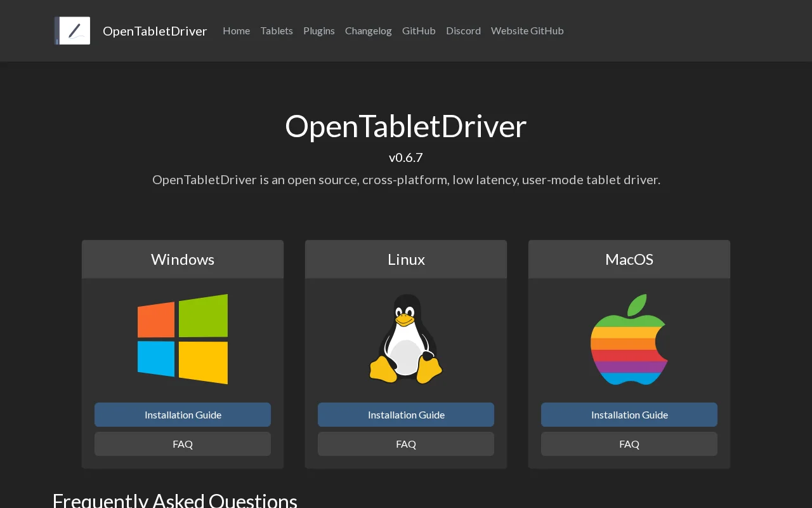Open the Windows FAQ button
The width and height of the screenshot is (812, 508).
183,444
